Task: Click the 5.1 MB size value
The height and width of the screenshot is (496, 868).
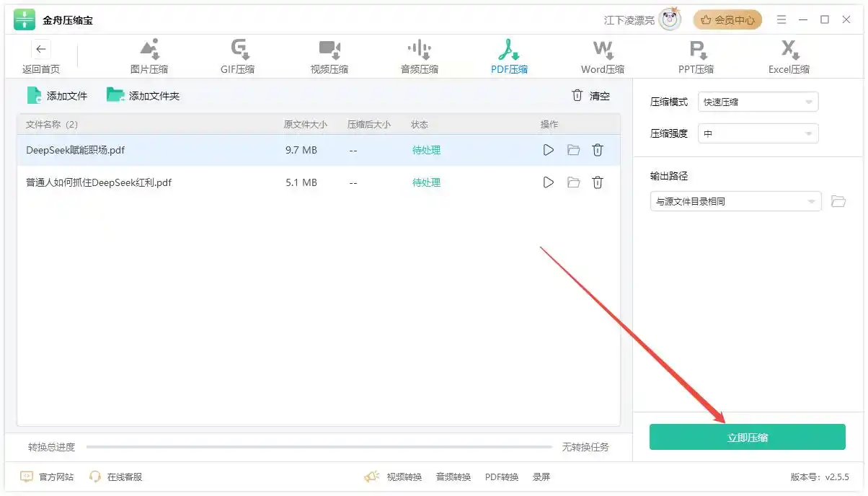Action: point(301,182)
